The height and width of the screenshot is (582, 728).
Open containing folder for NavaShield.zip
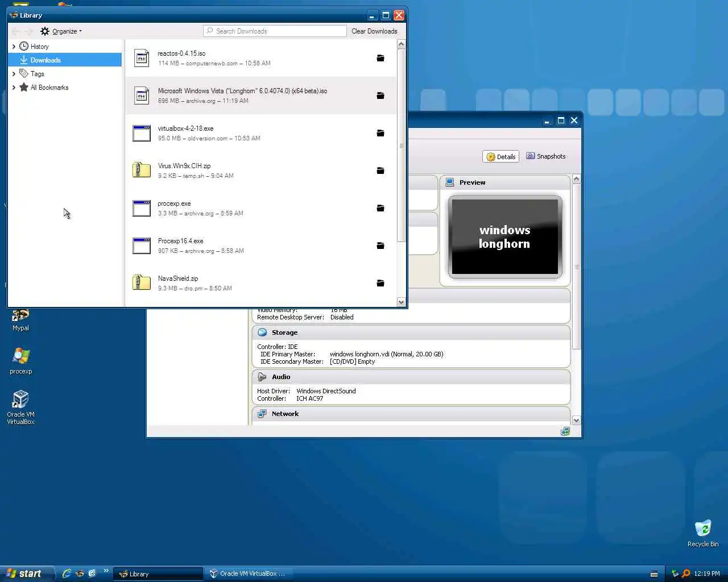pos(380,283)
